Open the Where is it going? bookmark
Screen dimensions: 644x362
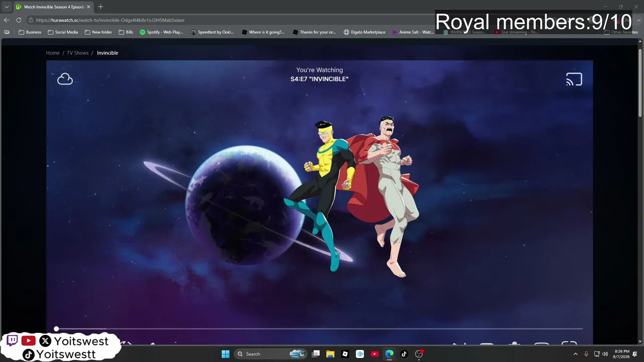tap(263, 32)
